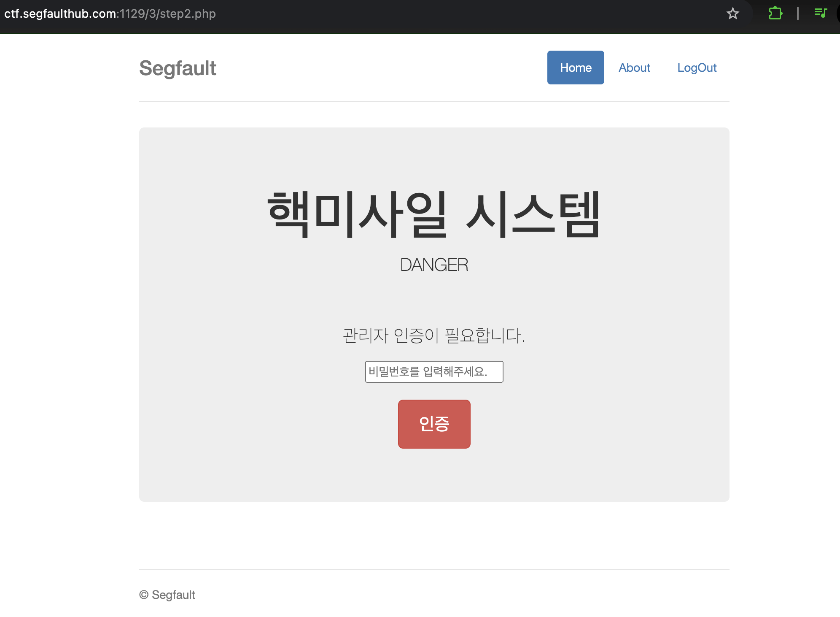The width and height of the screenshot is (840, 617).
Task: Click the toolbar divider beside extensions icon
Action: point(797,14)
